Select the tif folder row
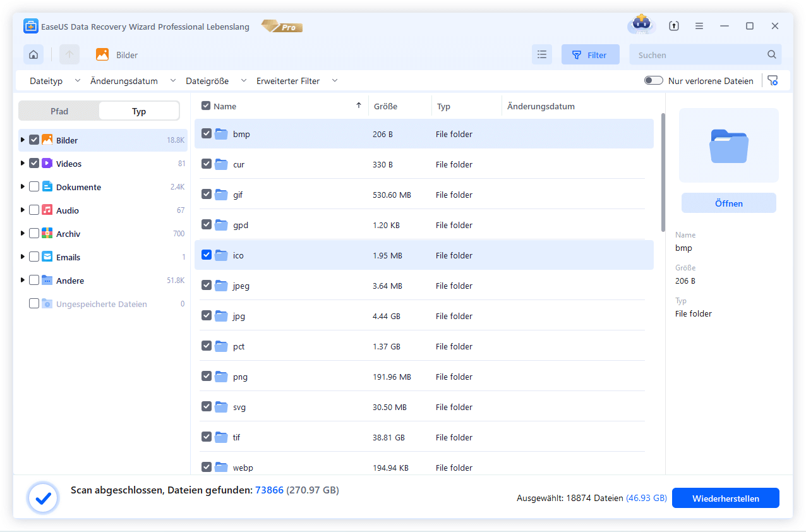Image resolution: width=806 pixels, height=532 pixels. pos(424,437)
